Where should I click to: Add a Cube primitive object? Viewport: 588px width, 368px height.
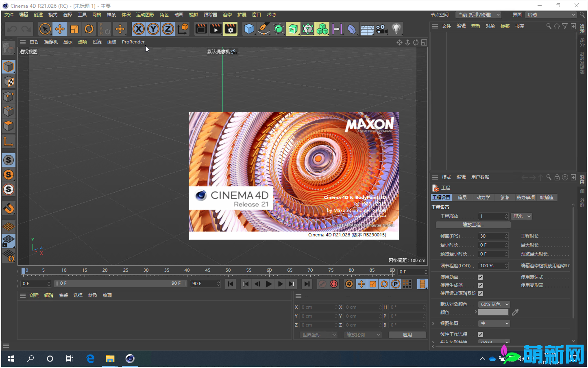click(x=249, y=29)
